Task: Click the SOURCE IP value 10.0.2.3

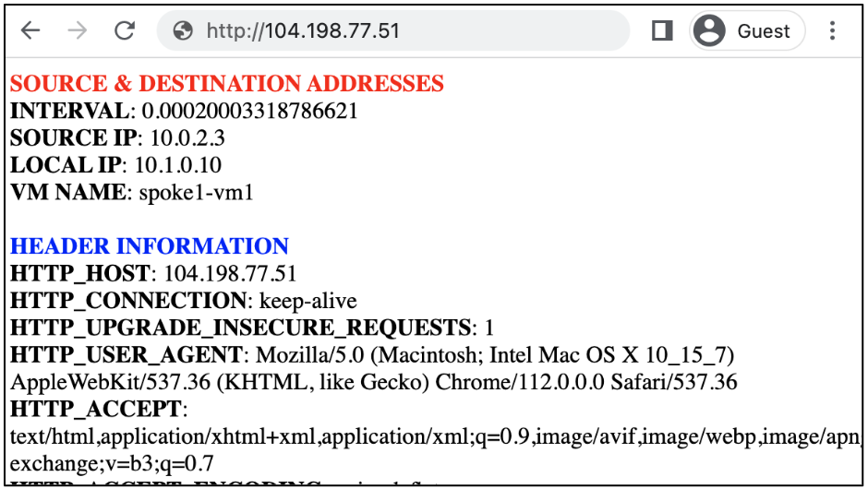Action: coord(187,138)
